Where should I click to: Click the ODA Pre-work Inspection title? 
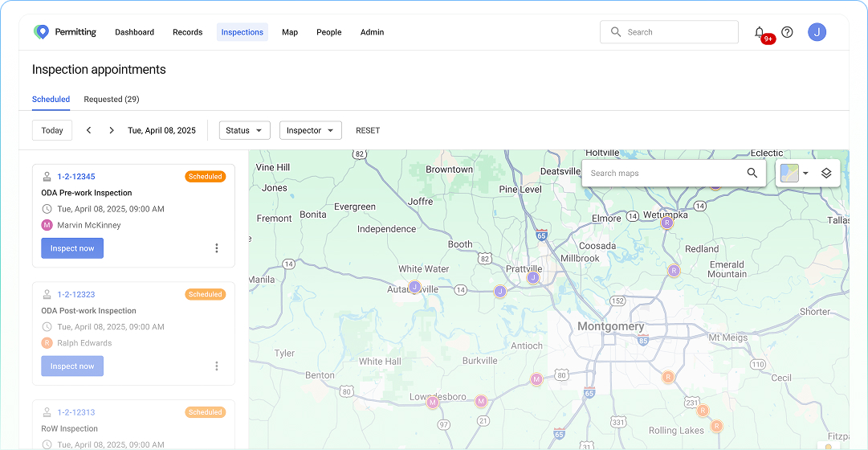point(87,193)
